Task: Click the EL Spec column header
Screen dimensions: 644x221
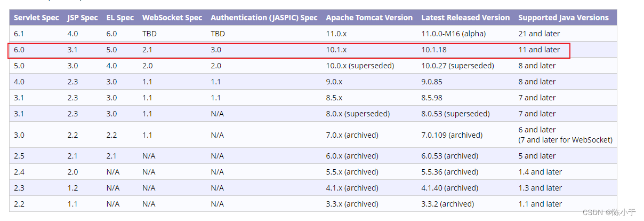Action: [120, 18]
